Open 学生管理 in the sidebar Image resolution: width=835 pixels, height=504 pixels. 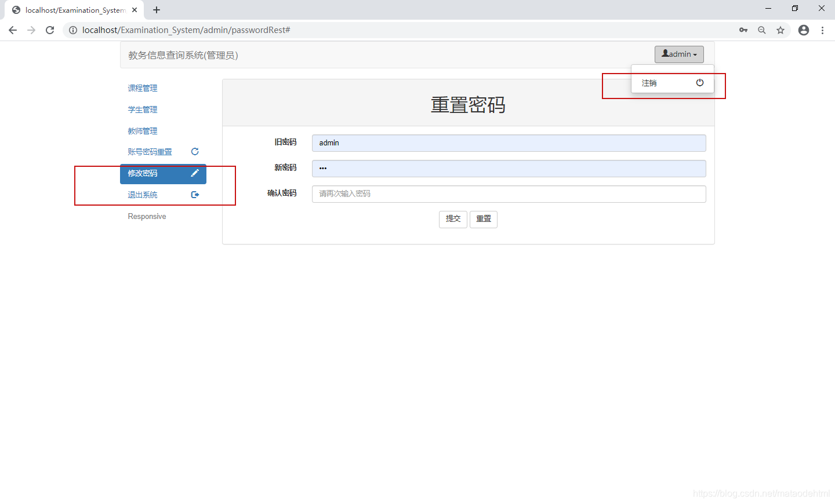143,109
